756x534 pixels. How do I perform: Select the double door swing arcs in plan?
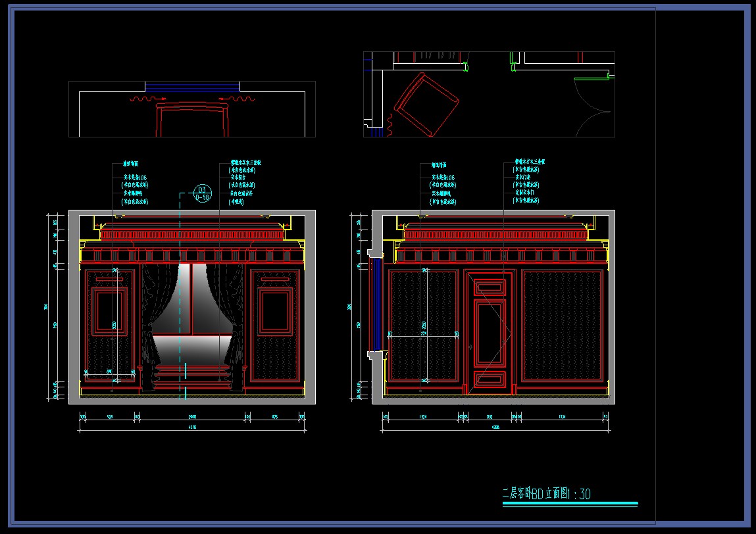593,108
